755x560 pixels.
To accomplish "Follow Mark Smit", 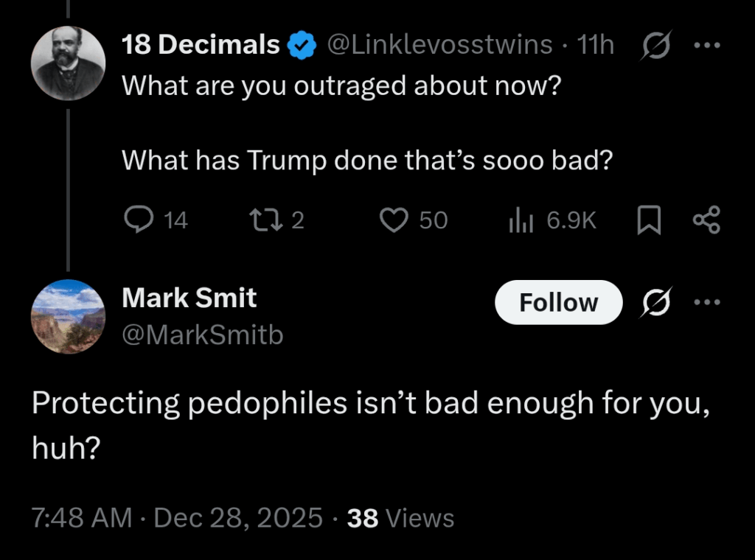I will 558,302.
